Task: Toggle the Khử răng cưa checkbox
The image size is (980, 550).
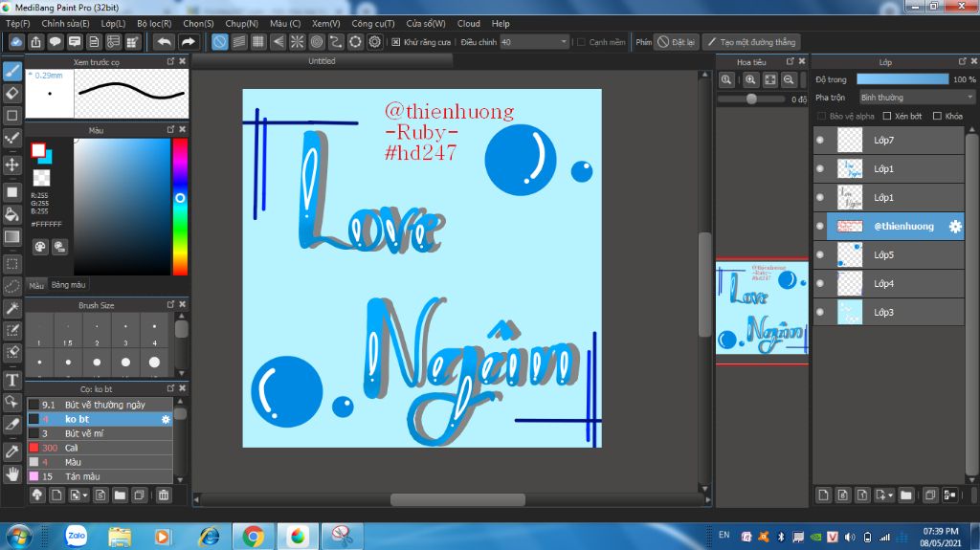Action: coord(395,42)
